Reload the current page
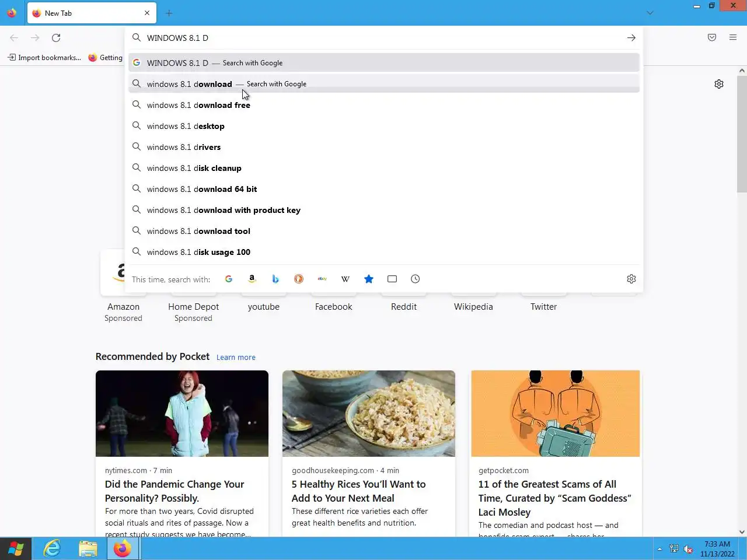 (56, 38)
